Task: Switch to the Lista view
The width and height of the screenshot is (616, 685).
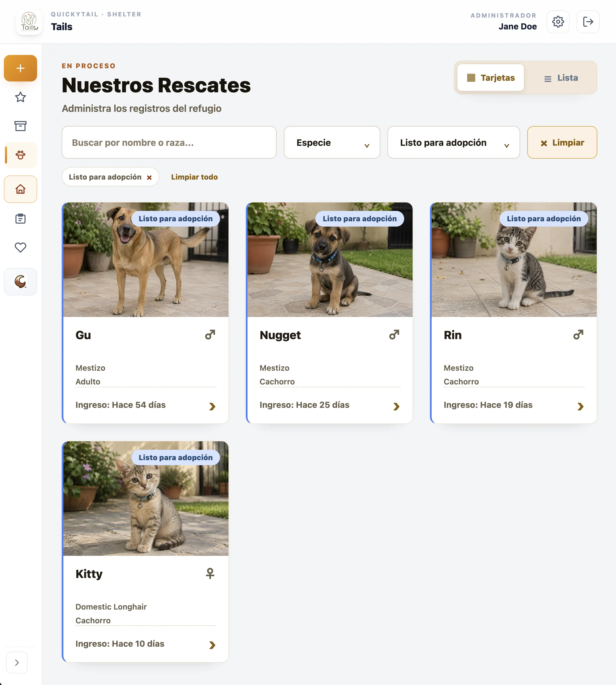Action: (x=561, y=78)
